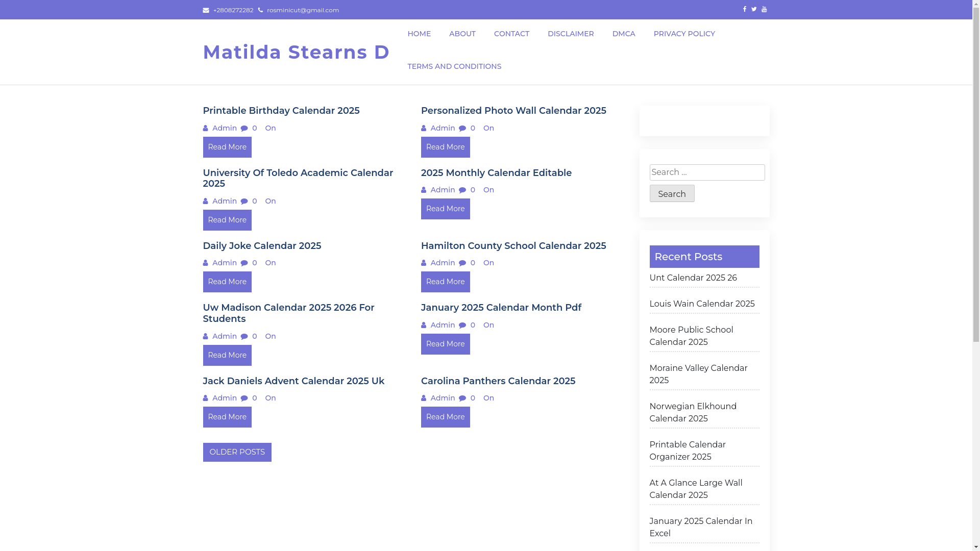Open the PRIVACY POLICY menu item
The height and width of the screenshot is (551, 980).
(684, 34)
